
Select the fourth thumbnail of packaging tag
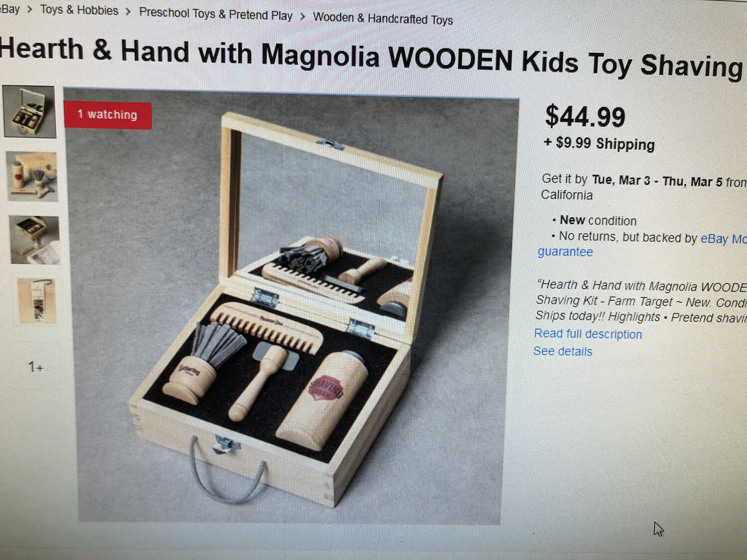pyautogui.click(x=36, y=302)
